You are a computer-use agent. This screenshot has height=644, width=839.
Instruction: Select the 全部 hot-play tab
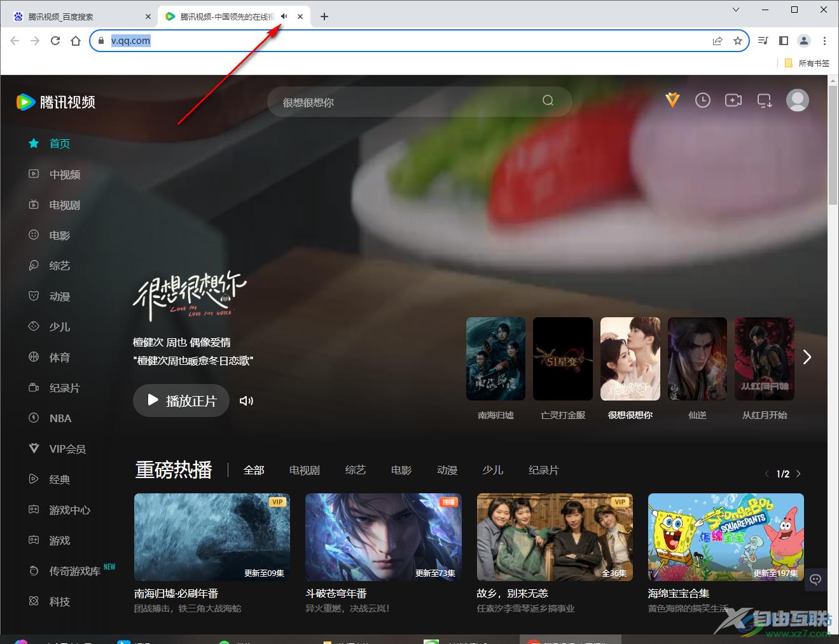254,470
